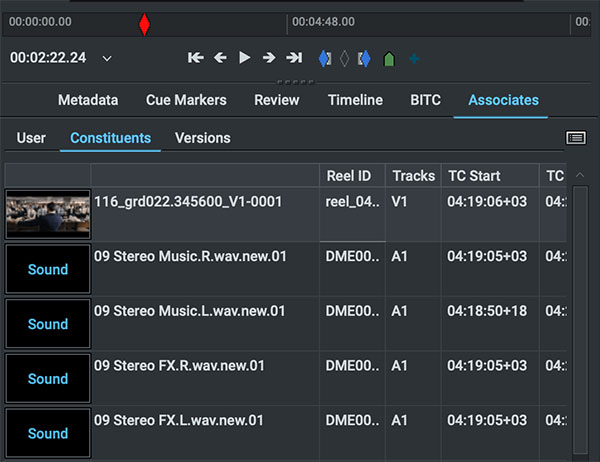Jump to the end of the clip
This screenshot has width=600, height=462.
pyautogui.click(x=294, y=58)
